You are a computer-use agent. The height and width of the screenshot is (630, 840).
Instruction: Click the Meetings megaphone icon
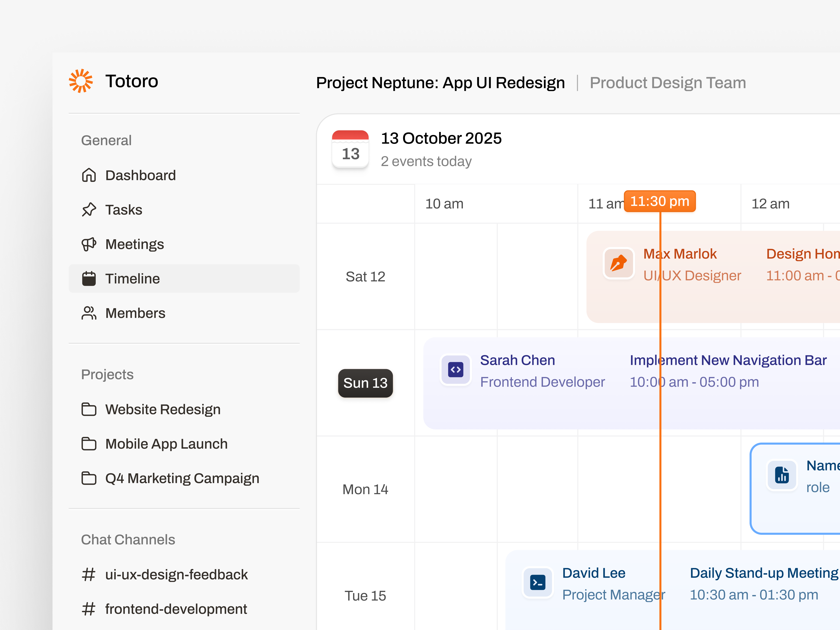coord(89,244)
